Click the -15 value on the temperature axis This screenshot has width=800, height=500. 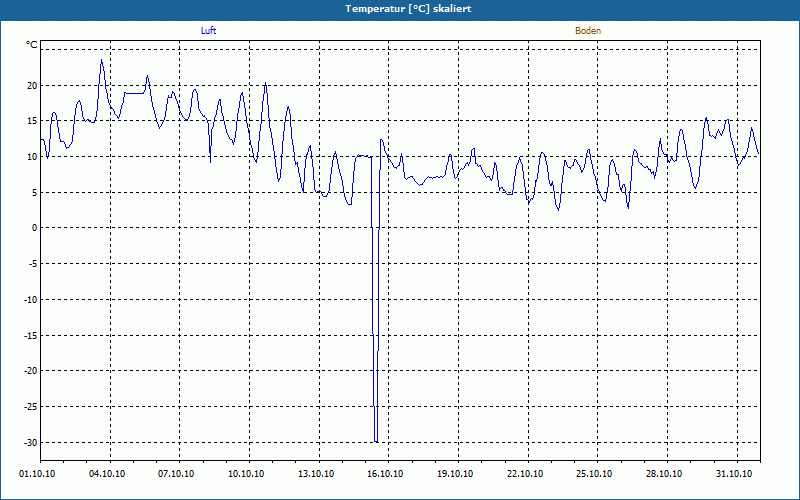coord(31,335)
